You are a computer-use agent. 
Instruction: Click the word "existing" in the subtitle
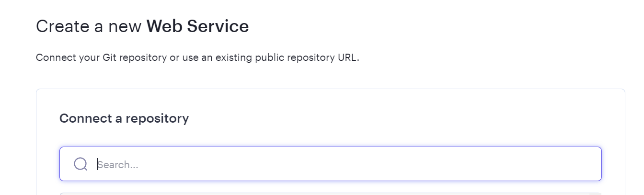[233, 58]
